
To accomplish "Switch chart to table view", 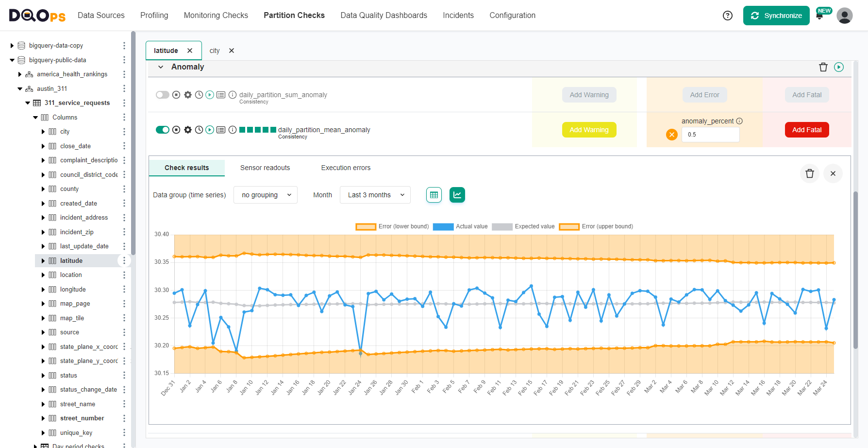I will point(434,194).
